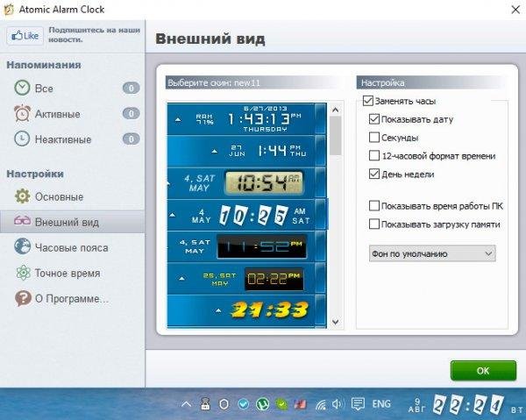Click the Facebook Like button
The width and height of the screenshot is (526, 420).
pyautogui.click(x=25, y=36)
